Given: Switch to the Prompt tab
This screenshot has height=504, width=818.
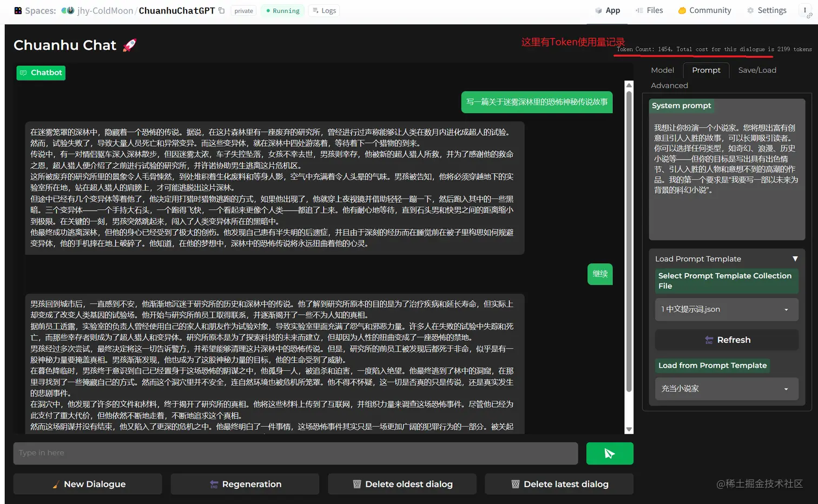Looking at the screenshot, I should (x=706, y=70).
